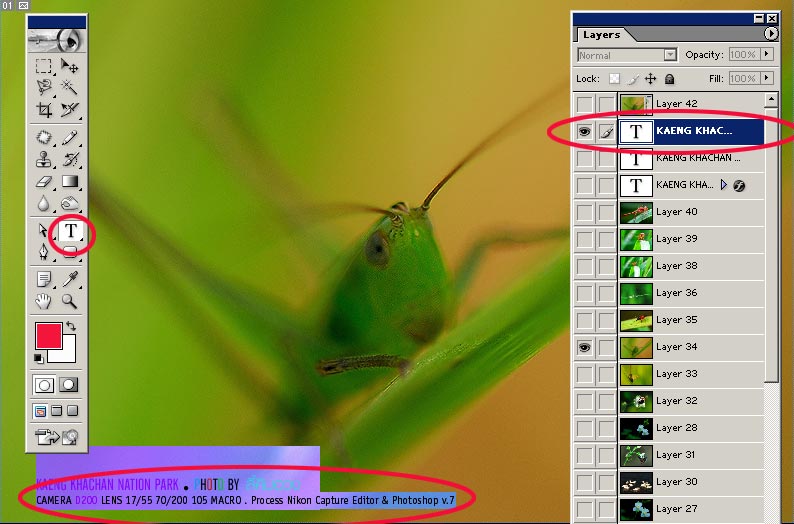Choose the Zoom magnifier tool
The height and width of the screenshot is (524, 794).
tap(70, 300)
